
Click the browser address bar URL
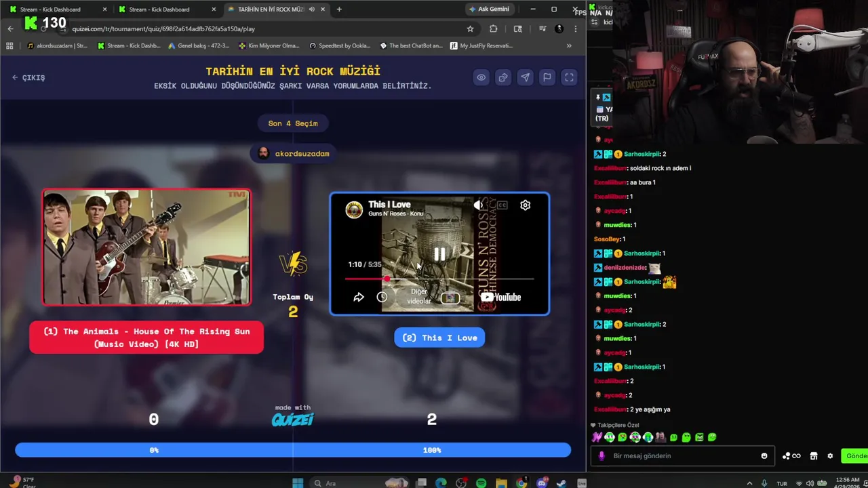pyautogui.click(x=163, y=28)
